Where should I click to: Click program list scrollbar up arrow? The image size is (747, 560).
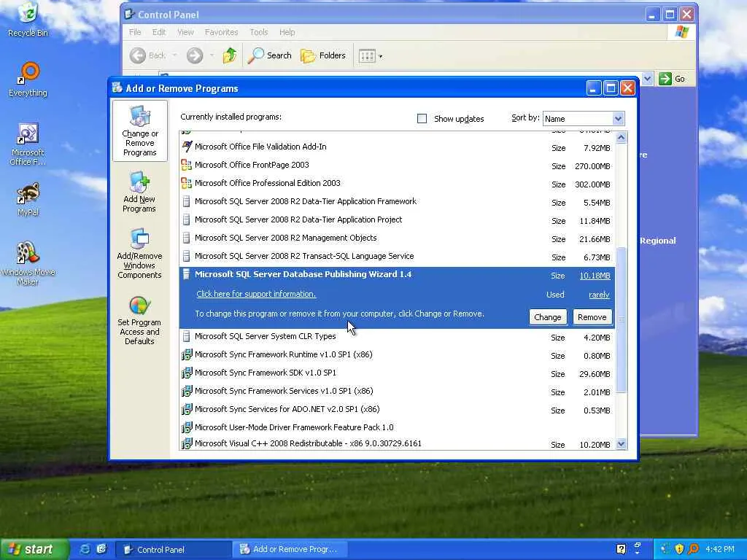point(621,138)
